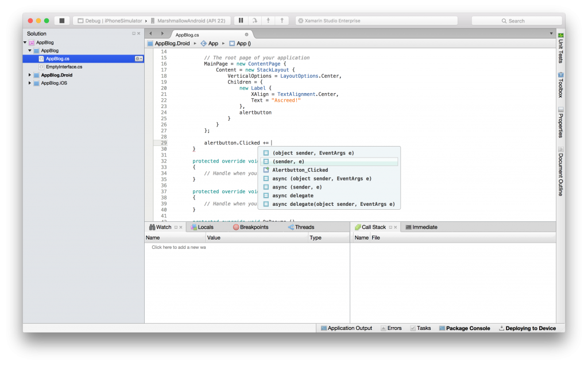Open the Toolbox side panel
Viewport: 588px width, 365px height.
(560, 85)
